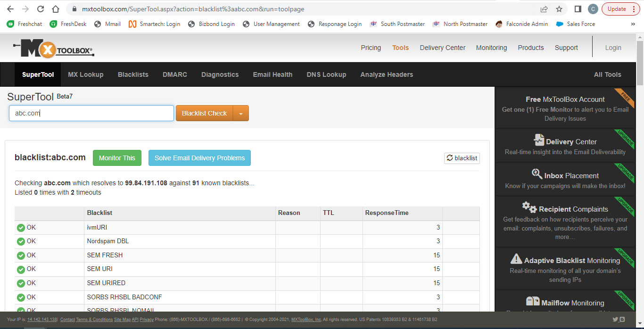Expand dropdown arrow beside Blacklist Check

point(241,113)
